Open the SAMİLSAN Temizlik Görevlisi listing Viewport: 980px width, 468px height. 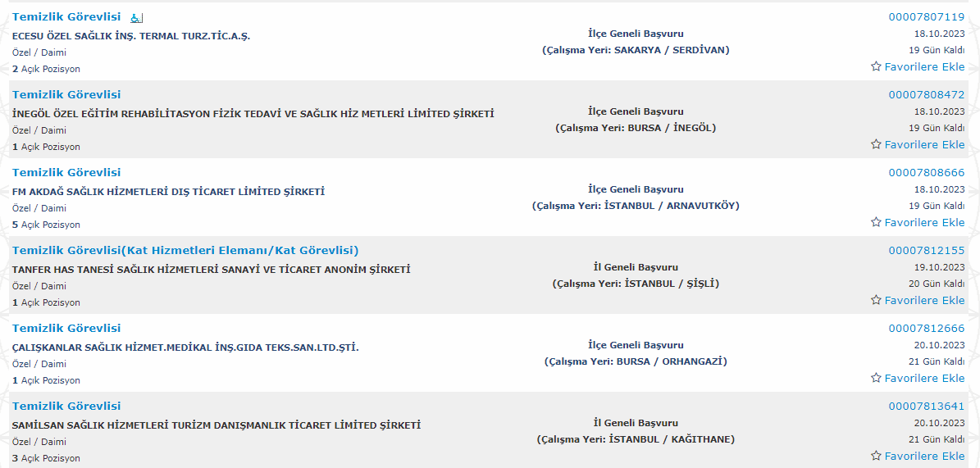click(x=66, y=407)
